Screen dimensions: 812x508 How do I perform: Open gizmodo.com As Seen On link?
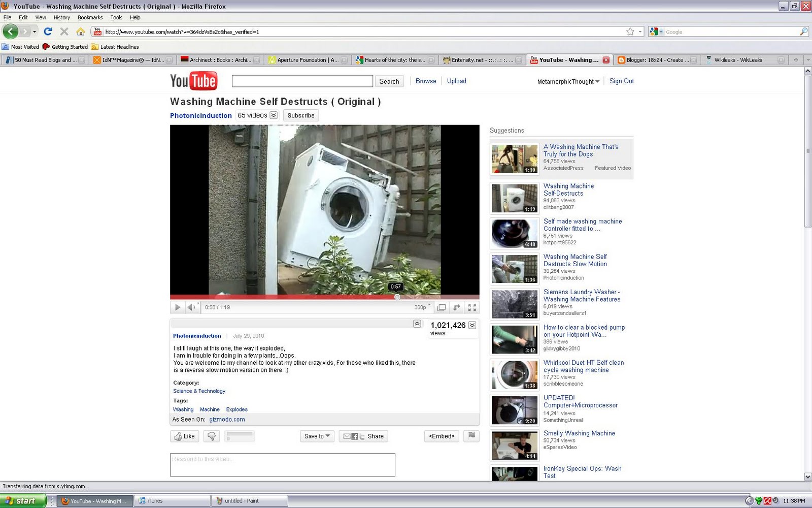(x=227, y=420)
